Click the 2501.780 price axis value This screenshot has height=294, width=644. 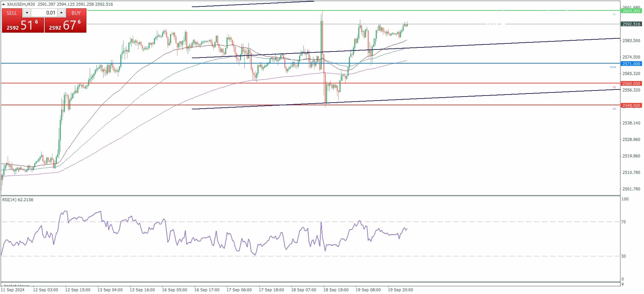click(631, 189)
